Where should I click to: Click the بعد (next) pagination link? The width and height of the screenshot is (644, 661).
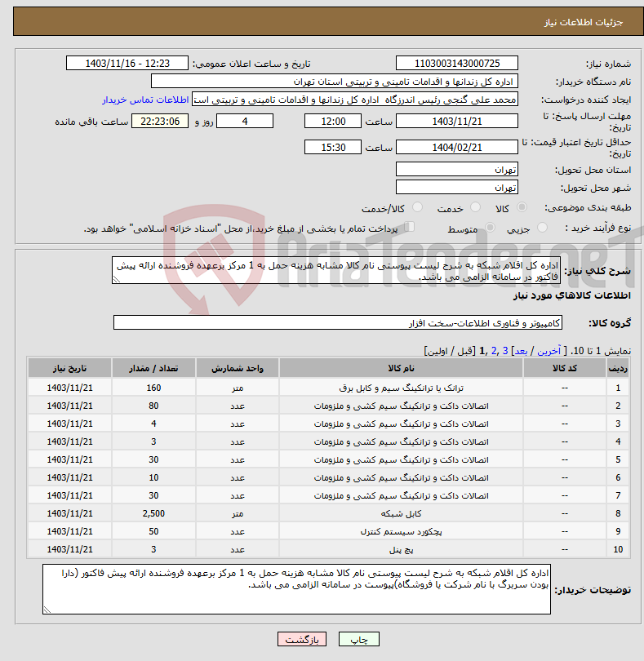point(521,351)
